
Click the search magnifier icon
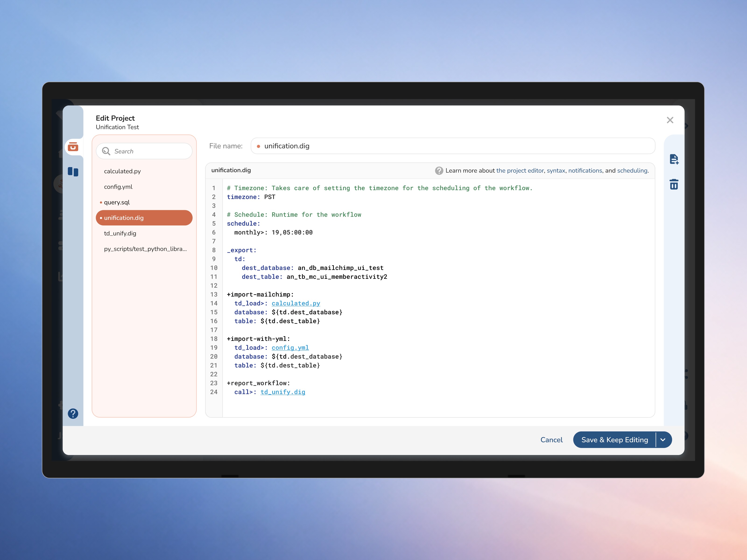[x=106, y=151]
